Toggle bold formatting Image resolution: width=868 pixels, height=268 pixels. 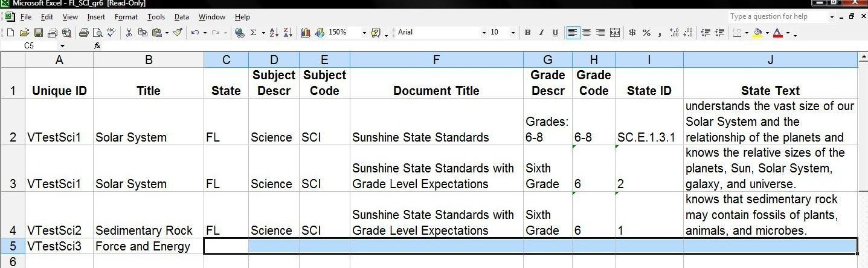tap(527, 33)
